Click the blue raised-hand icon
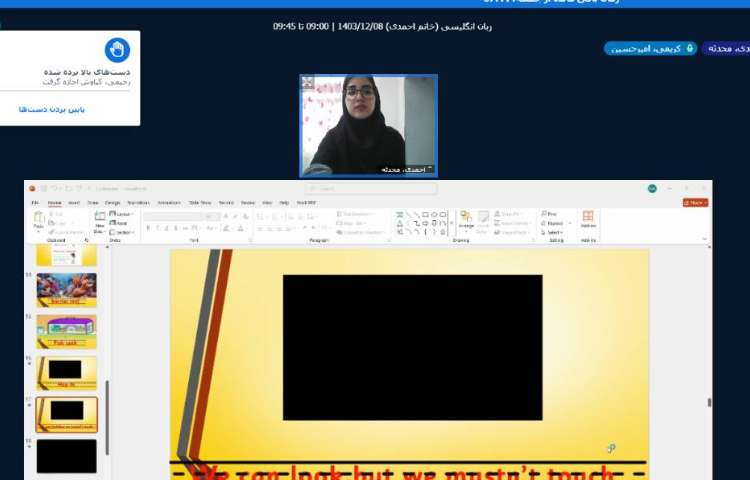Viewport: 750px width, 480px height. 117,50
